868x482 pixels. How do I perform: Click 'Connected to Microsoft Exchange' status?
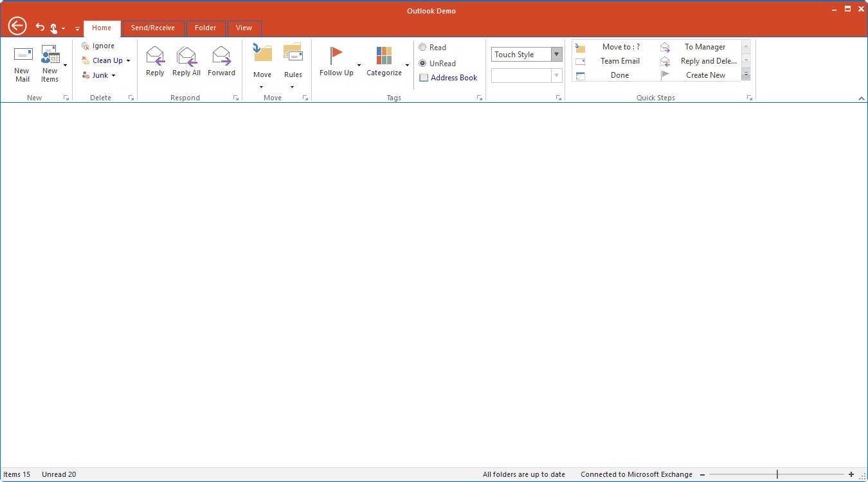pyautogui.click(x=637, y=474)
